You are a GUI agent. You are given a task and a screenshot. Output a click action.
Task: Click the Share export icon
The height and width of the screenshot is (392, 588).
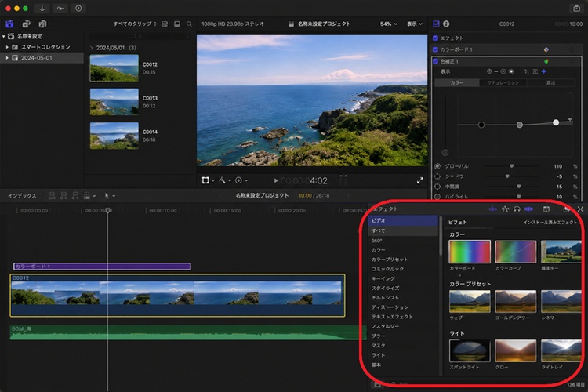click(x=576, y=9)
